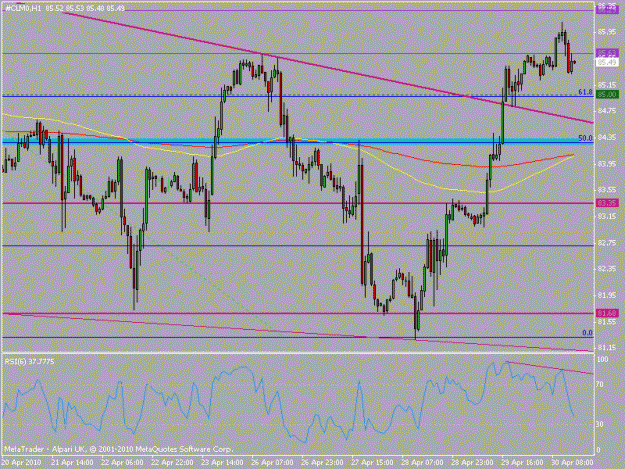Select the green 85.00 price tag
This screenshot has width=625, height=469.
pos(607,94)
